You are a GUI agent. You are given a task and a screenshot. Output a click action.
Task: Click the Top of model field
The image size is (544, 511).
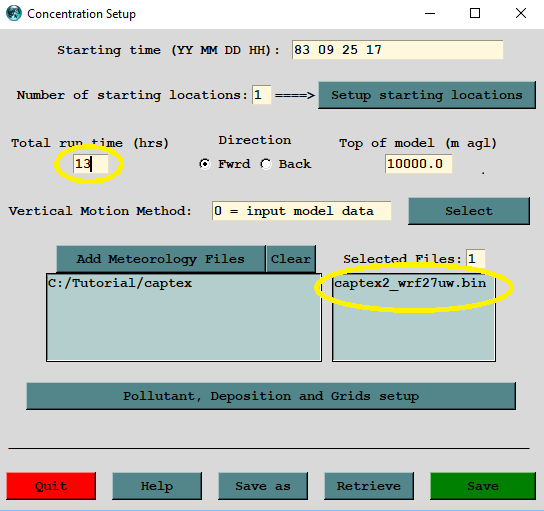point(418,164)
